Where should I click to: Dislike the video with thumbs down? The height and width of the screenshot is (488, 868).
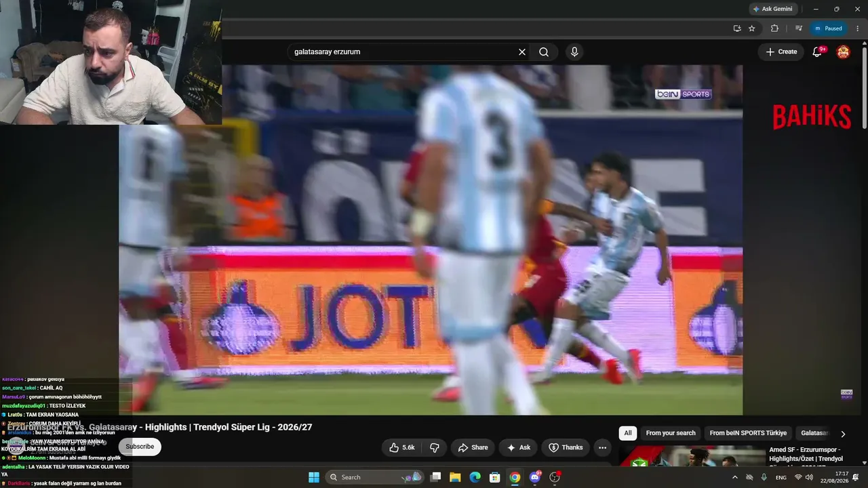(x=435, y=447)
